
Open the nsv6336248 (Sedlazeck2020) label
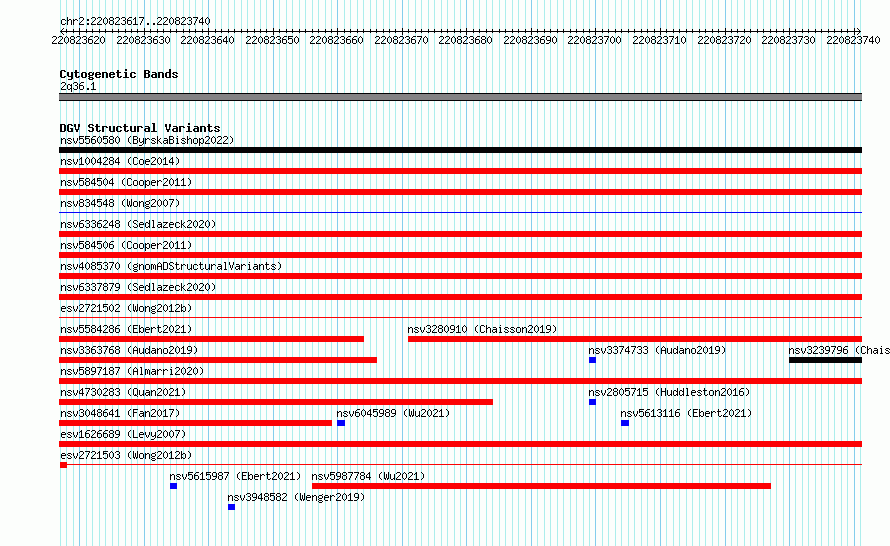click(138, 224)
